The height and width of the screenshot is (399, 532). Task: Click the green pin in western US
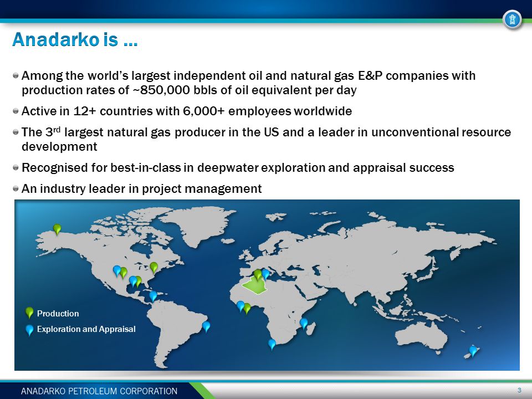(124, 273)
